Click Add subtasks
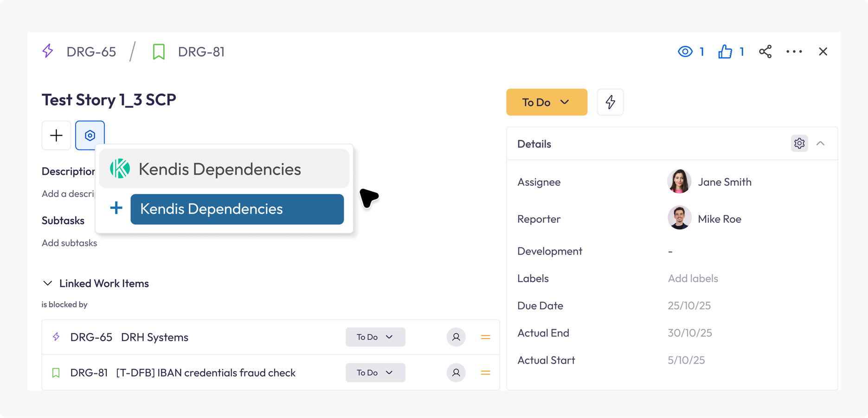The width and height of the screenshot is (868, 418). point(69,242)
